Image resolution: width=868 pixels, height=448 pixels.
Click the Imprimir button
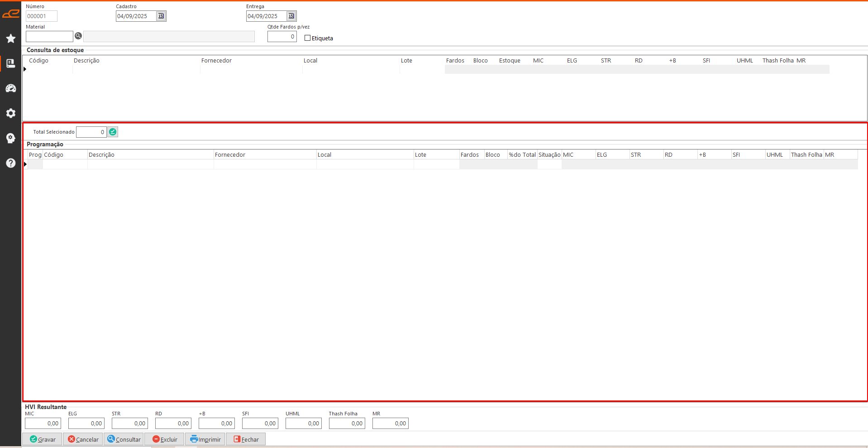click(205, 439)
